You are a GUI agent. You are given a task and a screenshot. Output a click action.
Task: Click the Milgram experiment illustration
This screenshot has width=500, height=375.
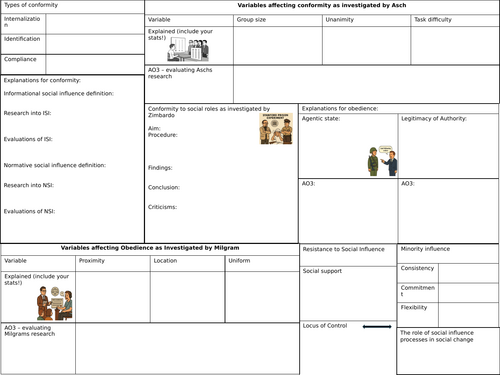(55, 303)
